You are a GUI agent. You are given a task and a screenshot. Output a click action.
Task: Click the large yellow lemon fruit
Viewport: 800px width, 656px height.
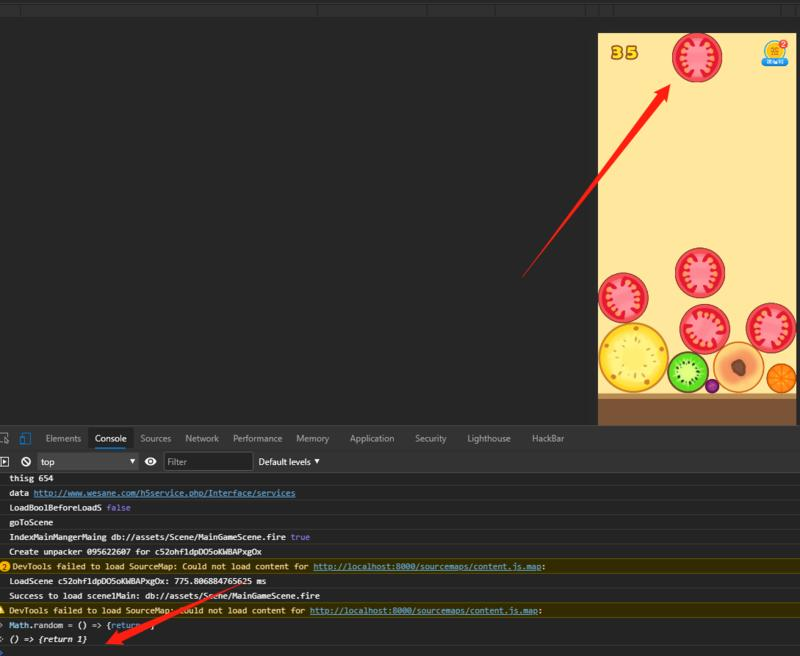(x=633, y=357)
